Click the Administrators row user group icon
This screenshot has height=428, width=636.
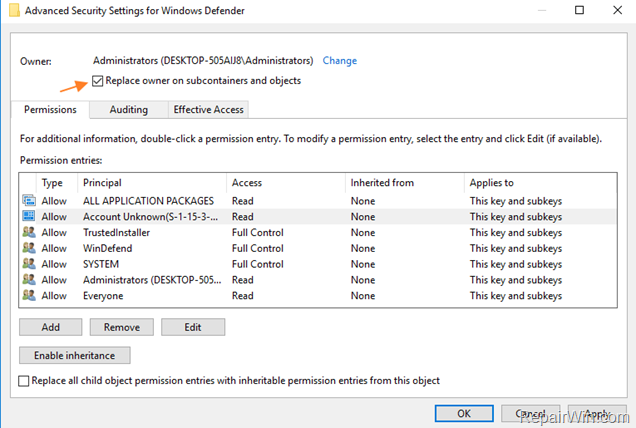(x=29, y=279)
